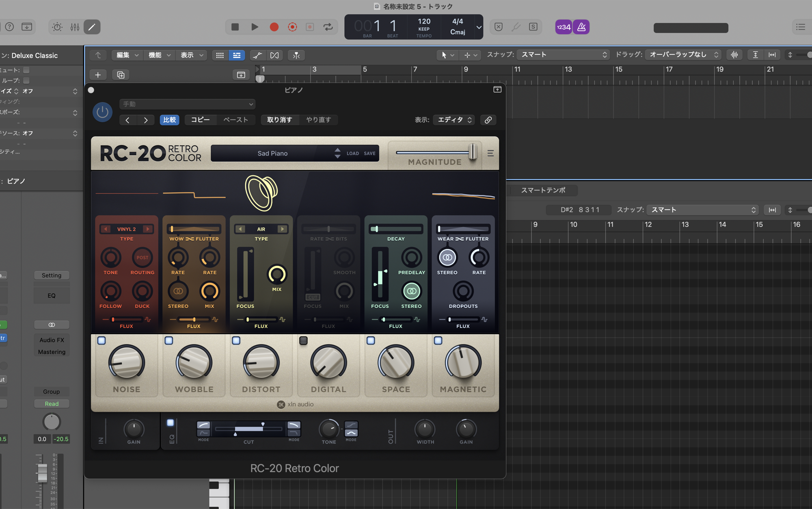
Task: Show the automation curve icon
Action: click(x=257, y=55)
